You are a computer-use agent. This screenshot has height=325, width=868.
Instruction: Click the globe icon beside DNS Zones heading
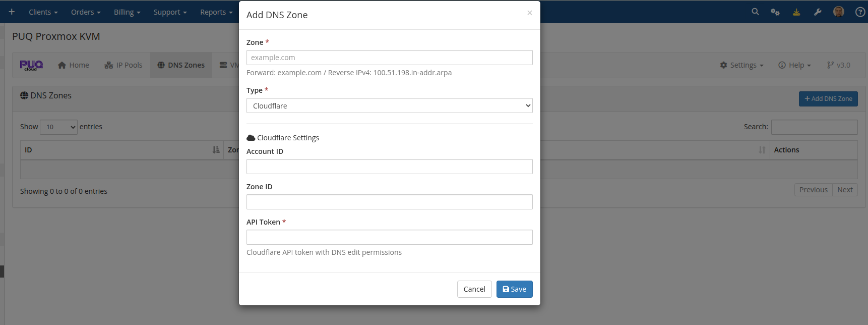coord(24,95)
